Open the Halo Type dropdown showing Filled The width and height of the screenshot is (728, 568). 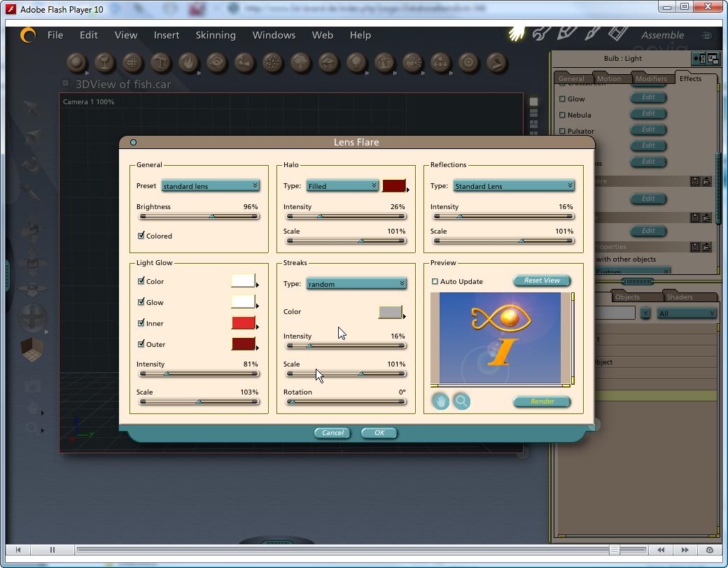342,185
